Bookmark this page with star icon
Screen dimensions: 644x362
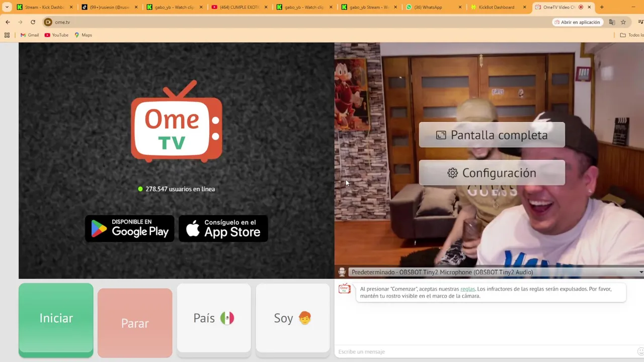coord(623,22)
